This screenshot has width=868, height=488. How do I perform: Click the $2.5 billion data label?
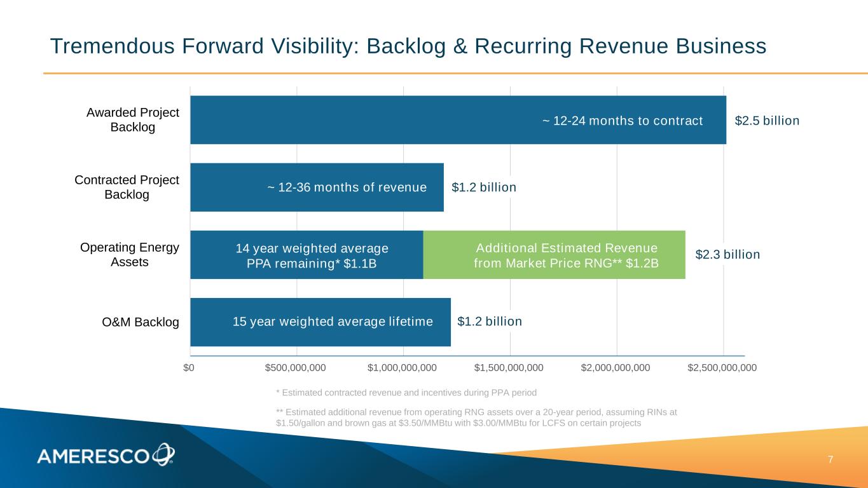pyautogui.click(x=767, y=121)
